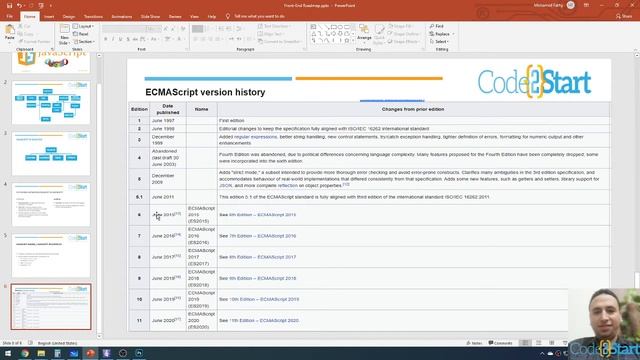Expand the Select dropdown in Editing

[x=439, y=42]
